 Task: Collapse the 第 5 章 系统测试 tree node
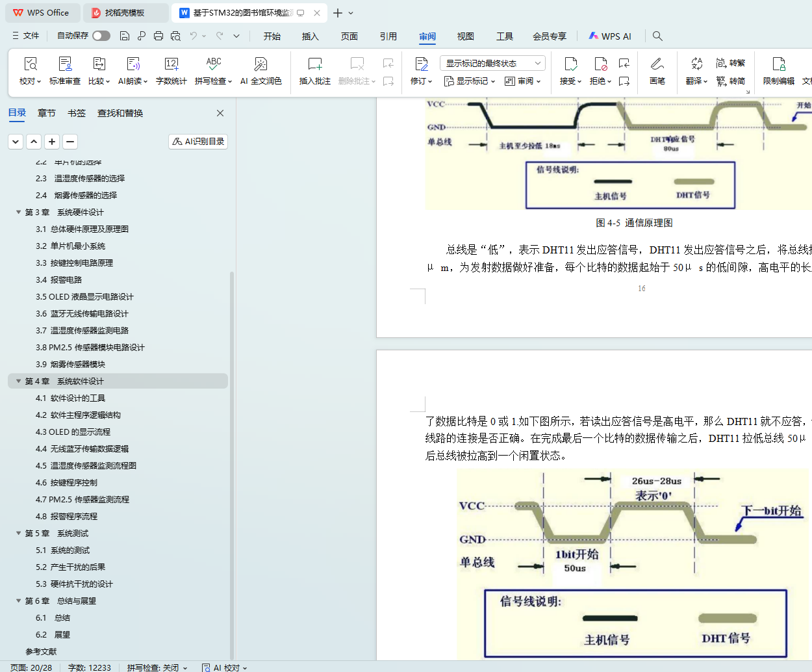[19, 534]
